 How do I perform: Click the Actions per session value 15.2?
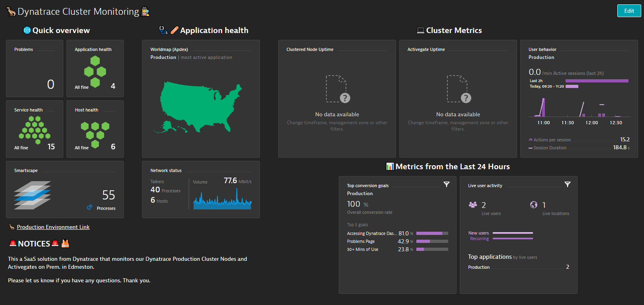(x=625, y=139)
